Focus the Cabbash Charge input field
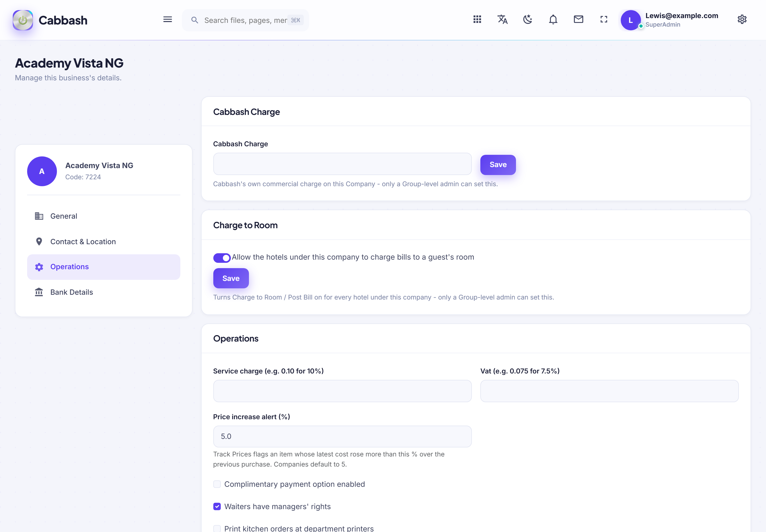The height and width of the screenshot is (532, 766). coord(342,164)
